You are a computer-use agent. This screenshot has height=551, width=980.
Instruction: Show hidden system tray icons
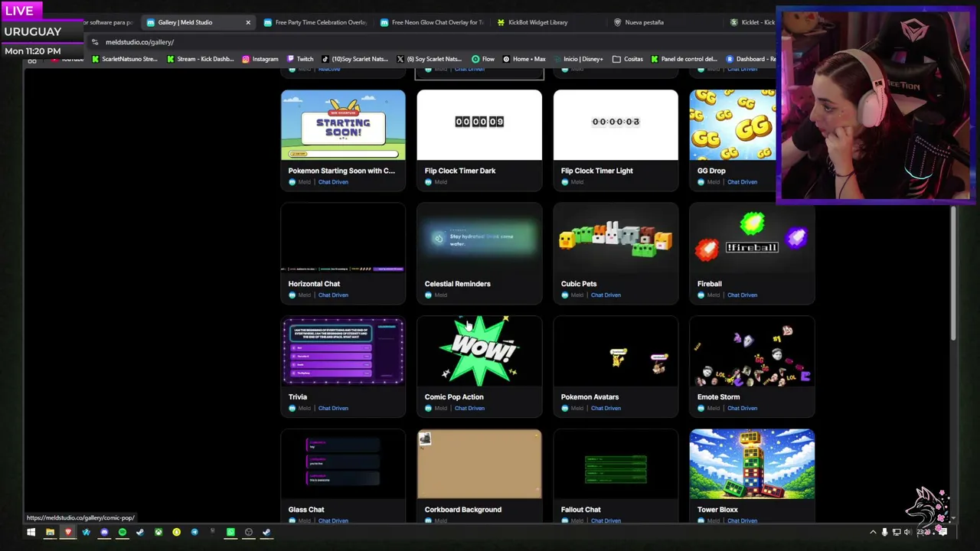click(873, 532)
